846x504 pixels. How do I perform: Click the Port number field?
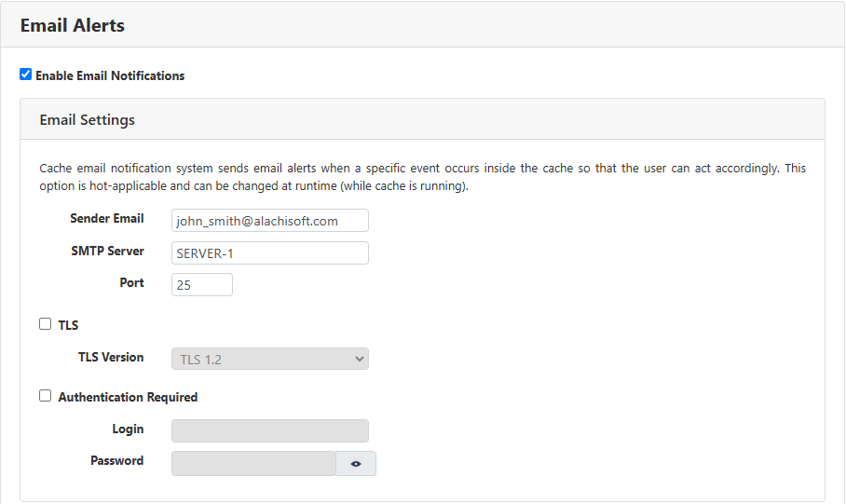[x=202, y=285]
